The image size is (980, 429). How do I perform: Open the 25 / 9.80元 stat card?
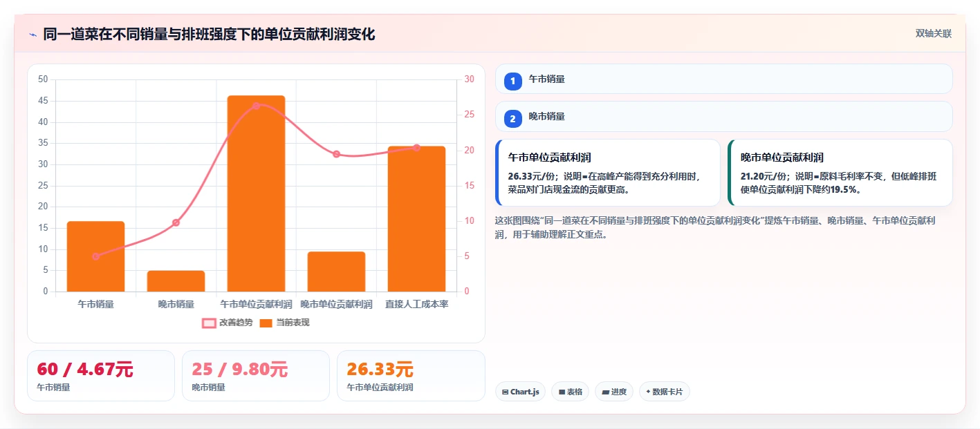click(x=256, y=376)
